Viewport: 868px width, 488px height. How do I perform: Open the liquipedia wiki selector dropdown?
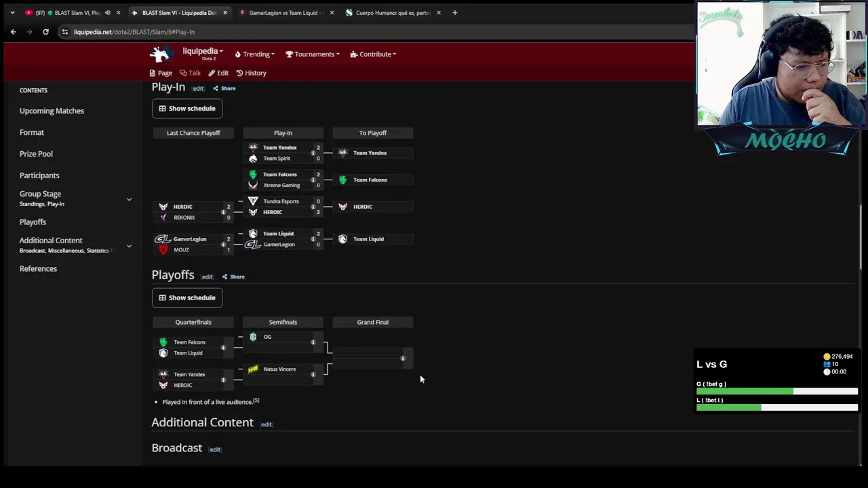pos(202,52)
